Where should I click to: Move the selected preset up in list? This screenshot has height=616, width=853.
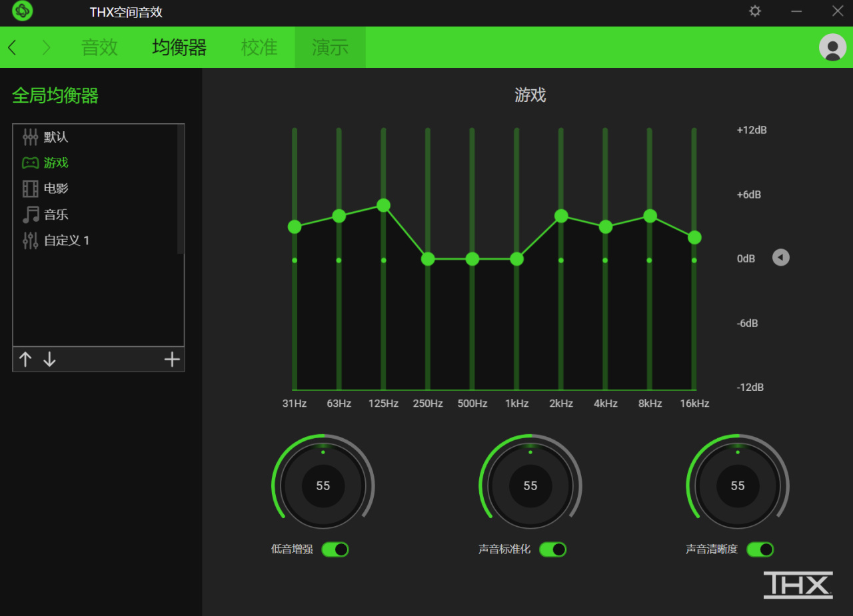tap(25, 360)
